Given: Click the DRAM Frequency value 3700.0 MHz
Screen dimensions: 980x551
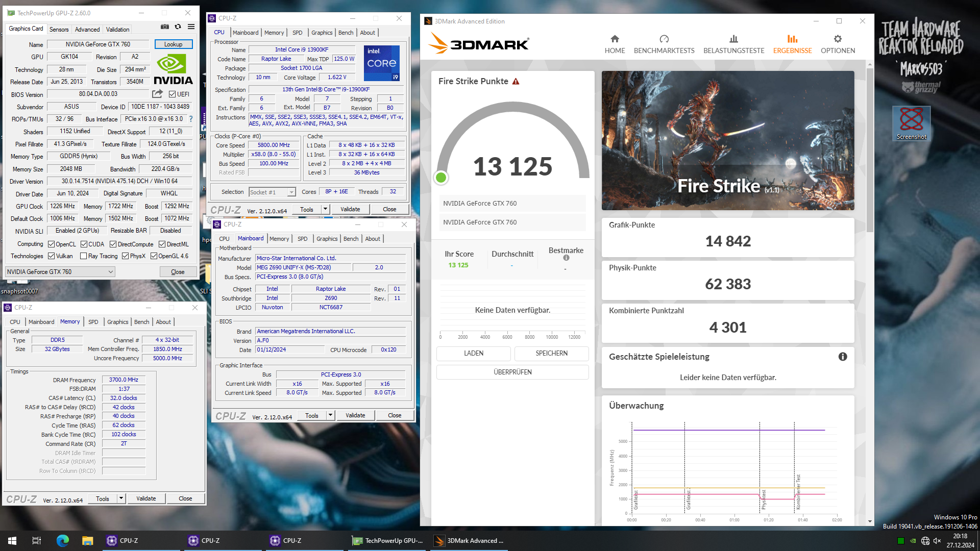Looking at the screenshot, I should pos(124,380).
